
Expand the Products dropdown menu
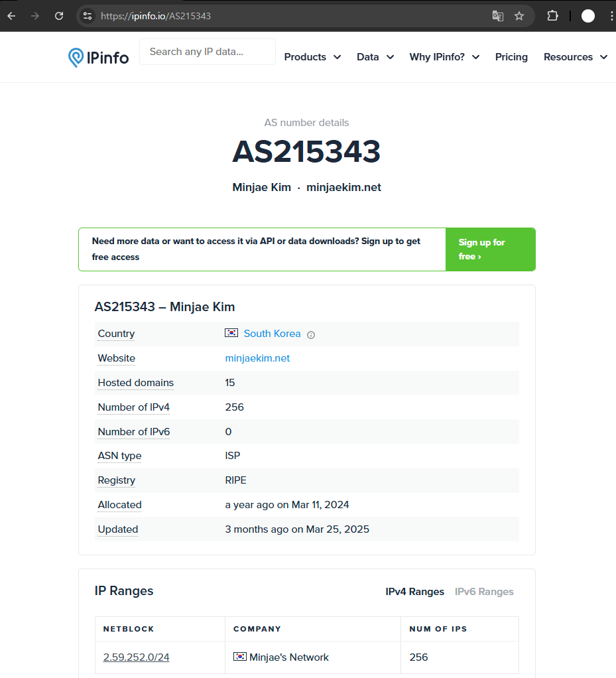coord(312,57)
